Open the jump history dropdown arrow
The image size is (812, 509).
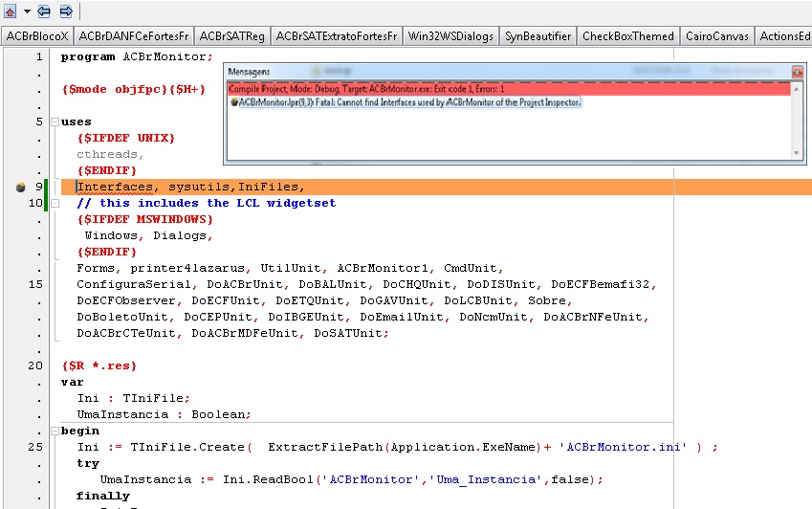27,11
